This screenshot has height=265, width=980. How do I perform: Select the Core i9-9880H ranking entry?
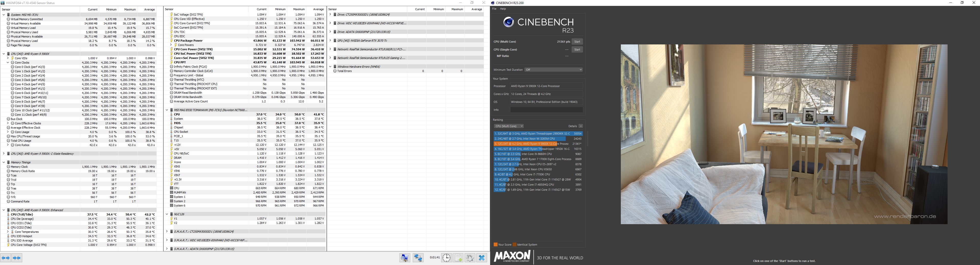(x=538, y=154)
